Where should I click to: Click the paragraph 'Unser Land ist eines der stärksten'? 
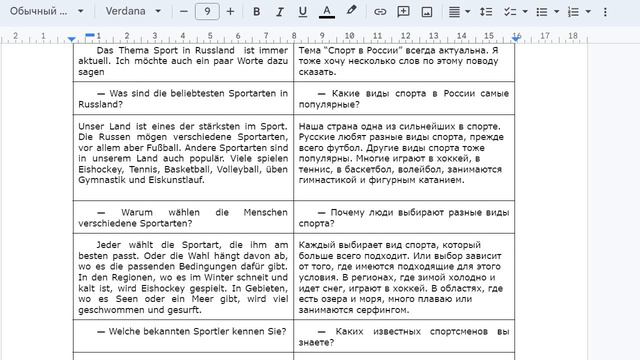183,153
